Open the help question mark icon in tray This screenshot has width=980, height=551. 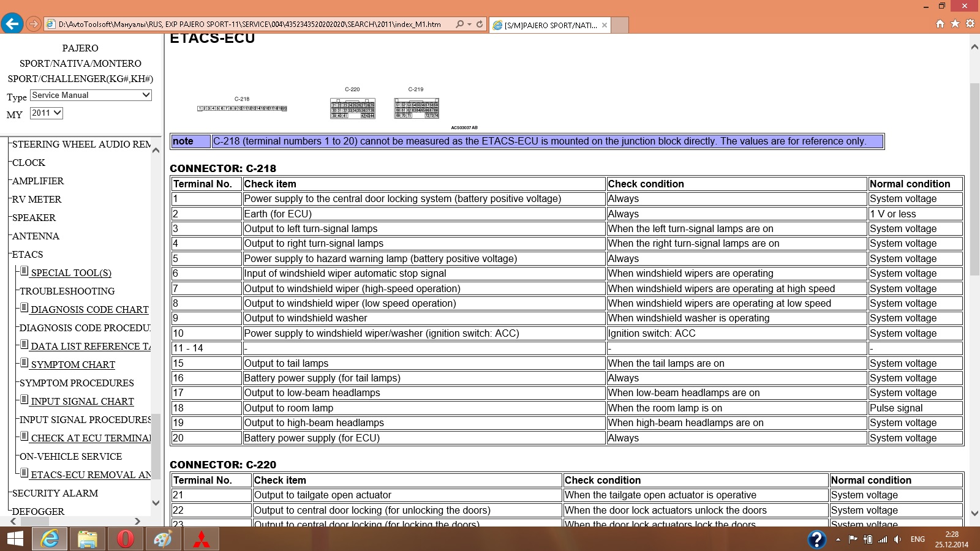[816, 539]
